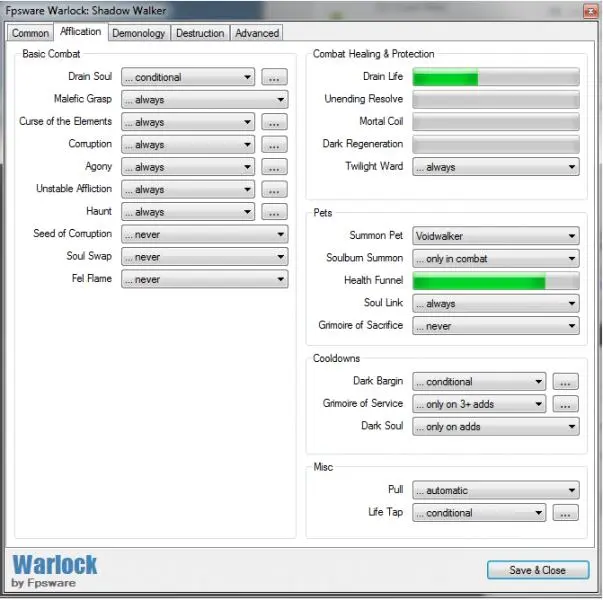This screenshot has width=603, height=600.
Task: Click the ellipsis button next to Dark Bargin
Action: [x=566, y=382]
